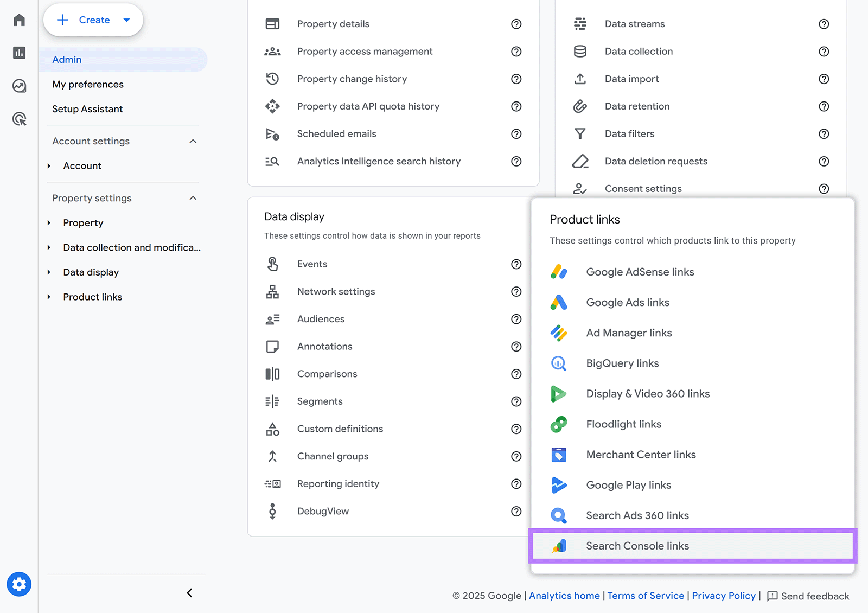Open the Terms of Service link
The image size is (868, 613).
point(646,596)
